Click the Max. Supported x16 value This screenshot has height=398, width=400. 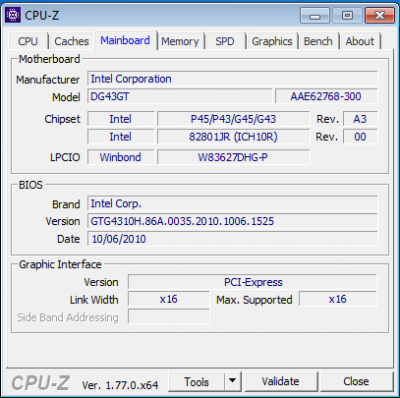click(338, 299)
